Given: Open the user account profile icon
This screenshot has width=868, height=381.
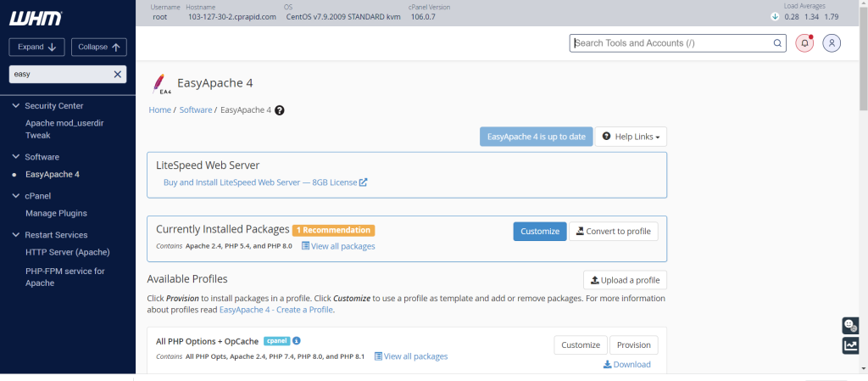Looking at the screenshot, I should tap(832, 43).
